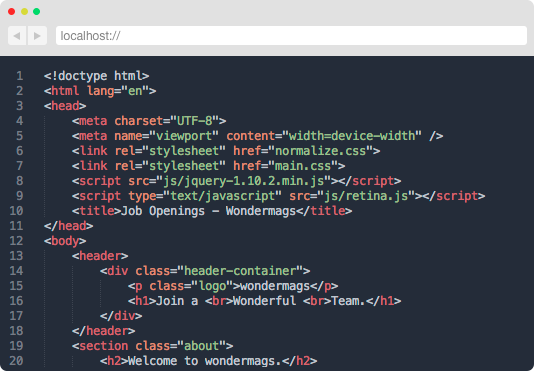Click line number 10 in gutter

point(16,211)
